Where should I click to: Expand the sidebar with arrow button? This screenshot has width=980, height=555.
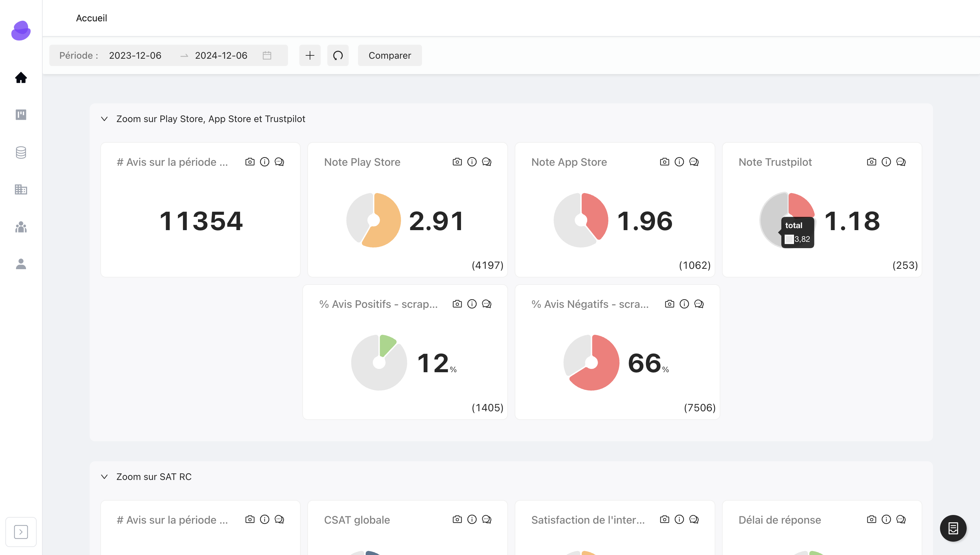[x=21, y=532]
